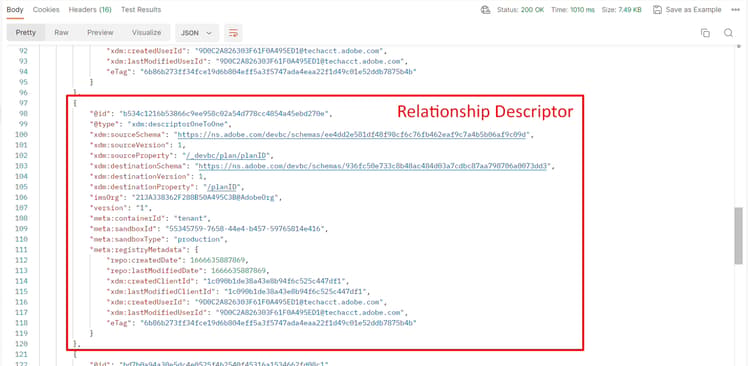Select the Raw view mode
This screenshot has height=366, width=750.
pyautogui.click(x=61, y=33)
